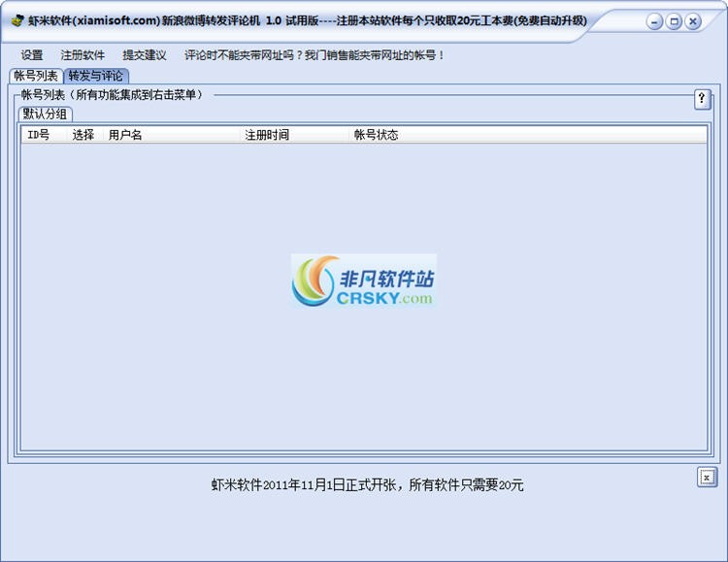The width and height of the screenshot is (728, 562).
Task: Close the application window
Action: pyautogui.click(x=693, y=21)
